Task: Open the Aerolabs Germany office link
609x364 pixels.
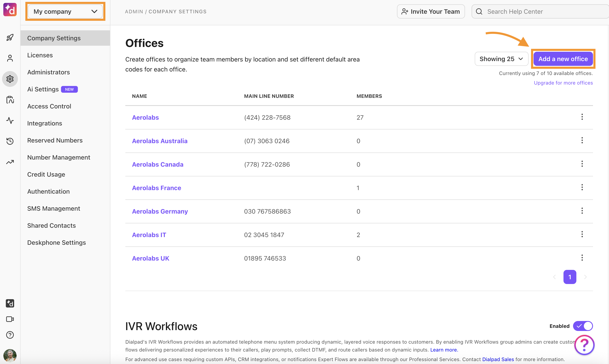Action: click(160, 212)
